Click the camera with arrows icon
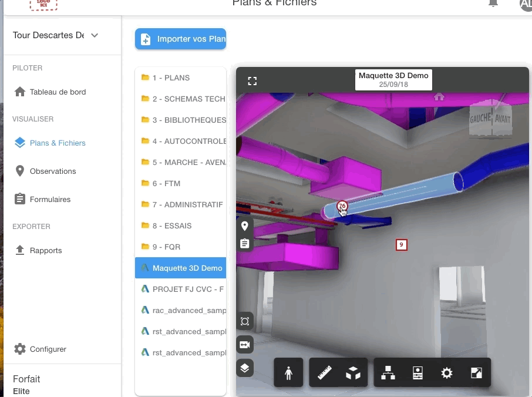 coord(245,345)
